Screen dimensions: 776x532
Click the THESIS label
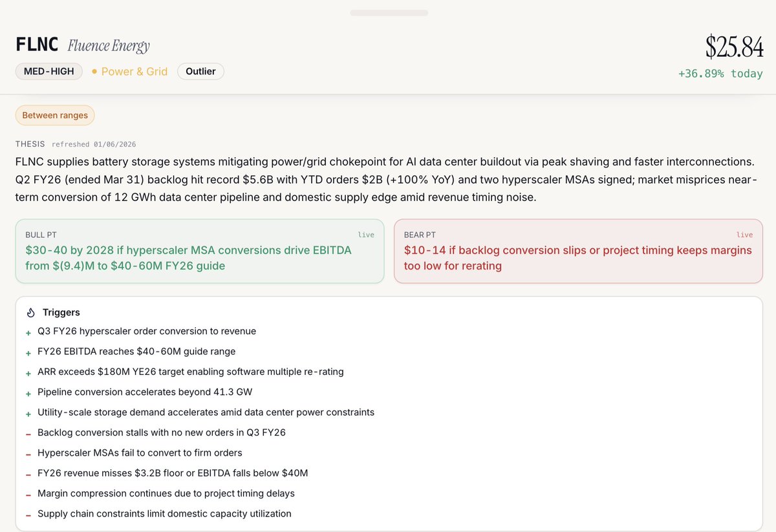30,144
